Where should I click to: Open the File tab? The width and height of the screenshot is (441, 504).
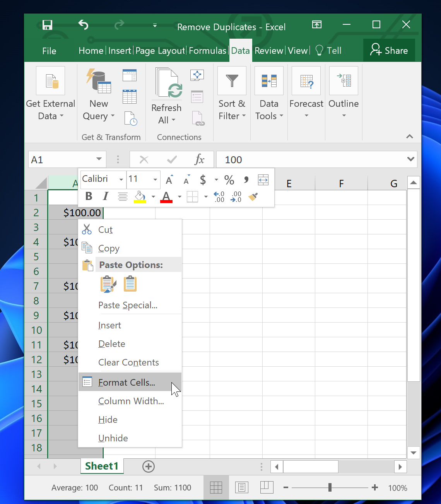[49, 51]
